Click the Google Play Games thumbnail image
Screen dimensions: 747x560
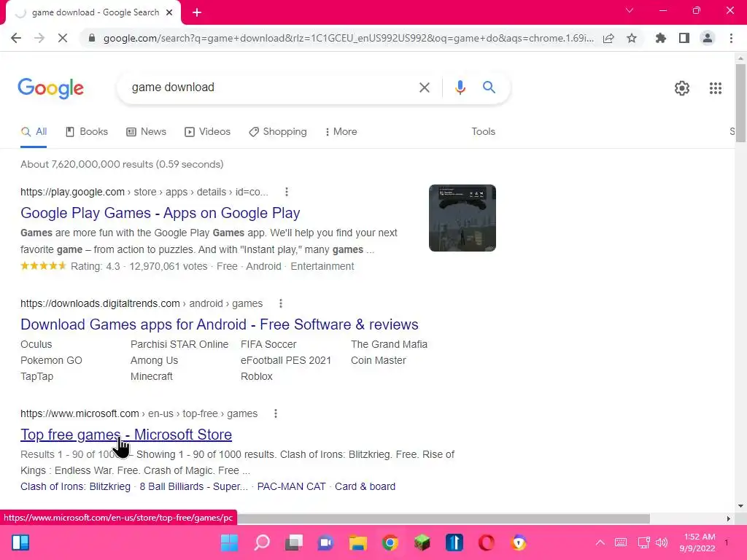[462, 218]
